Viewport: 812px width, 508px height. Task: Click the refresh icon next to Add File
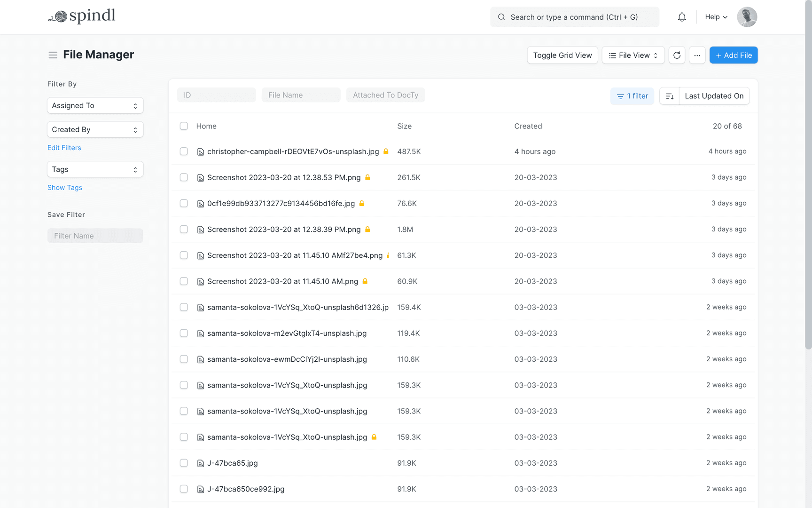point(677,55)
